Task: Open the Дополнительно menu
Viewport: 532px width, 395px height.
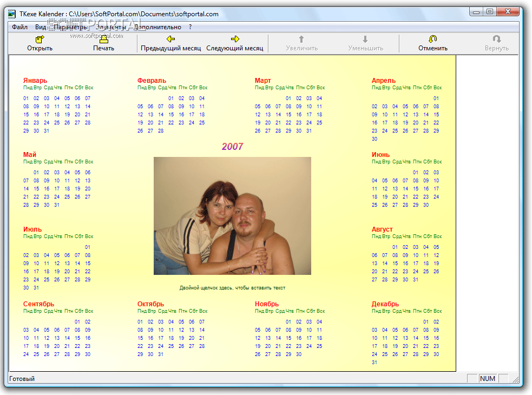Action: click(157, 27)
